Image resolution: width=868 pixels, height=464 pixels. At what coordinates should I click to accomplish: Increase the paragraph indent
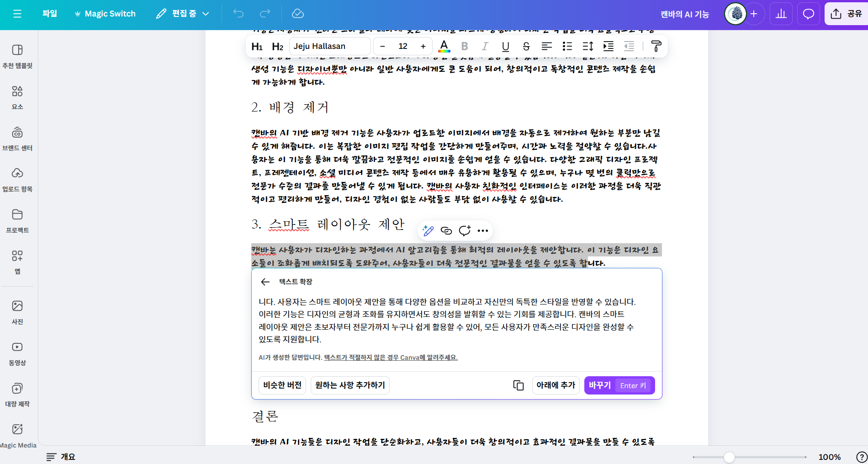(x=609, y=46)
